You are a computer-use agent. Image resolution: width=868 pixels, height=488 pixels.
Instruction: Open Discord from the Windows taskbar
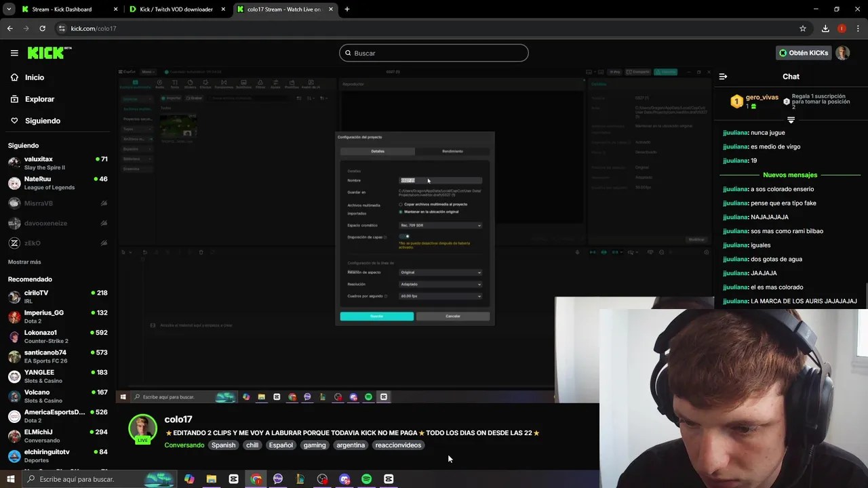(344, 479)
